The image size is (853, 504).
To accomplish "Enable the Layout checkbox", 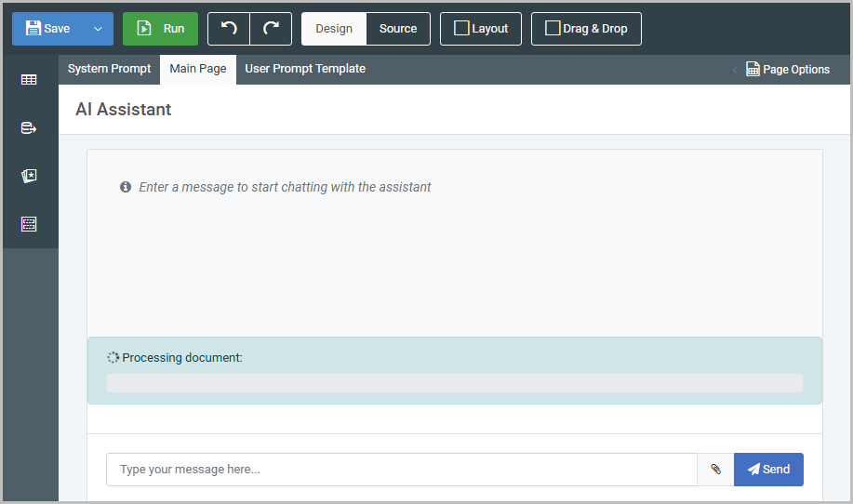I will 461,29.
